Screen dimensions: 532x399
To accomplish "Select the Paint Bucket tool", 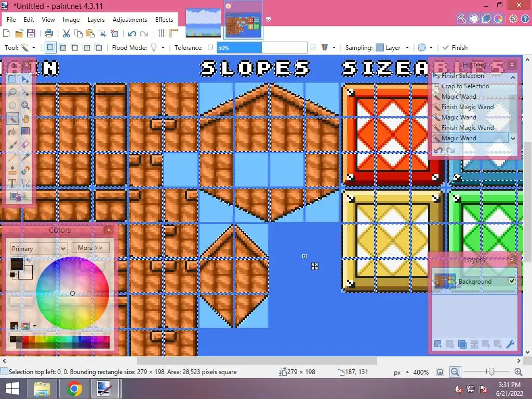I will pyautogui.click(x=12, y=131).
